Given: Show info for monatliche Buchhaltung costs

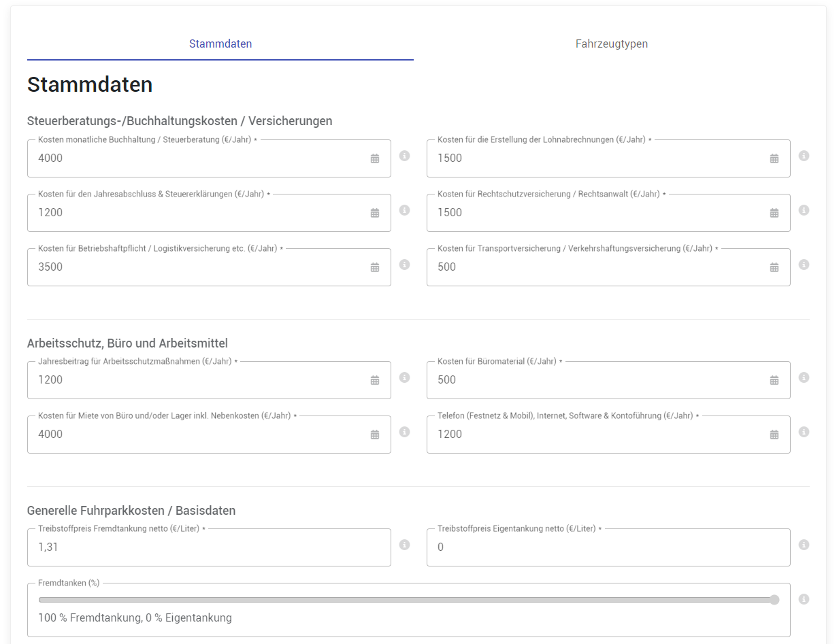Looking at the screenshot, I should [405, 155].
